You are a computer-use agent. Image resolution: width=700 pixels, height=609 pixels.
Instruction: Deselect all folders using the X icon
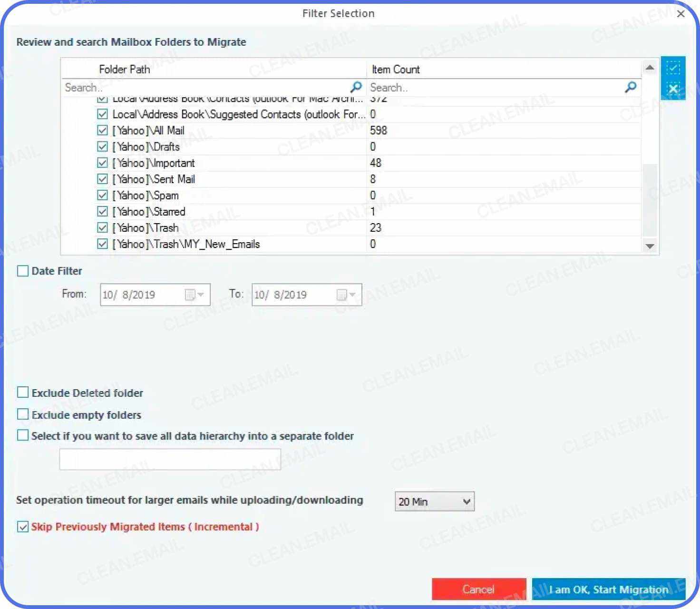coord(673,88)
